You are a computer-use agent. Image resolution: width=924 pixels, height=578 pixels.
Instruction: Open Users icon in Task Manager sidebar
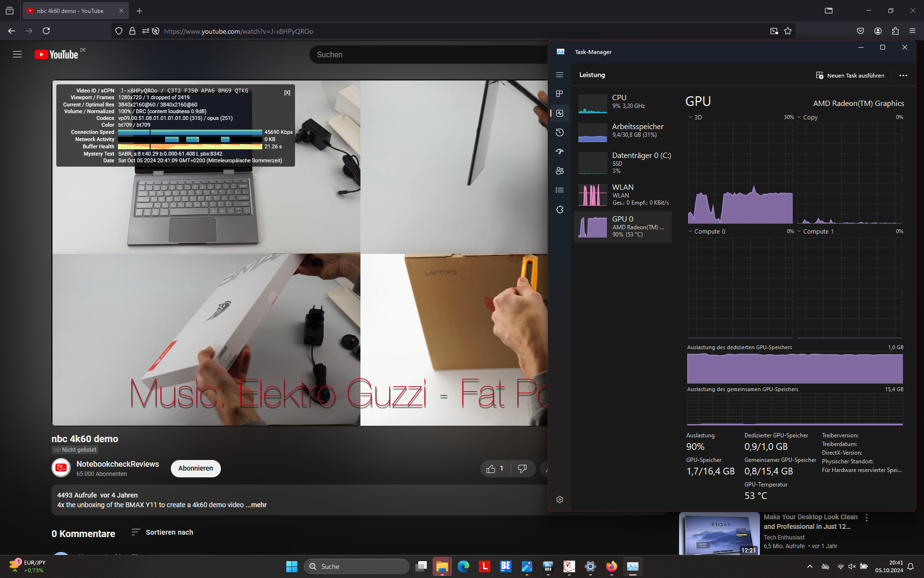point(559,171)
